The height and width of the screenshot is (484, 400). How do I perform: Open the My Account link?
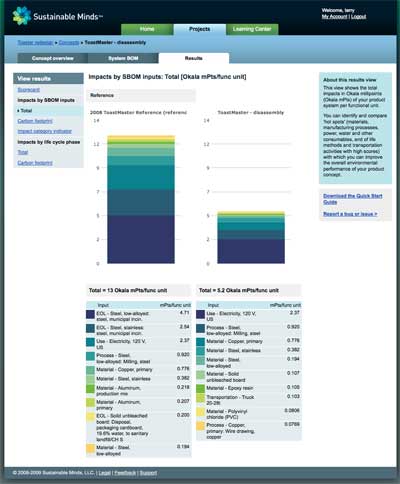[334, 17]
